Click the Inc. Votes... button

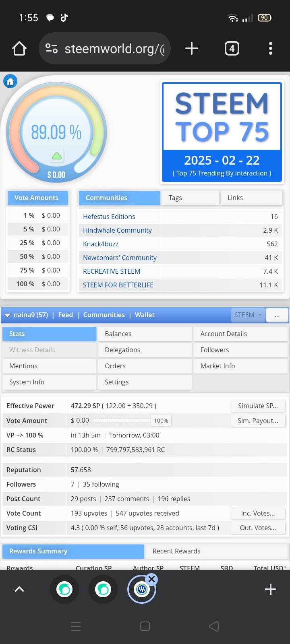[x=258, y=513]
